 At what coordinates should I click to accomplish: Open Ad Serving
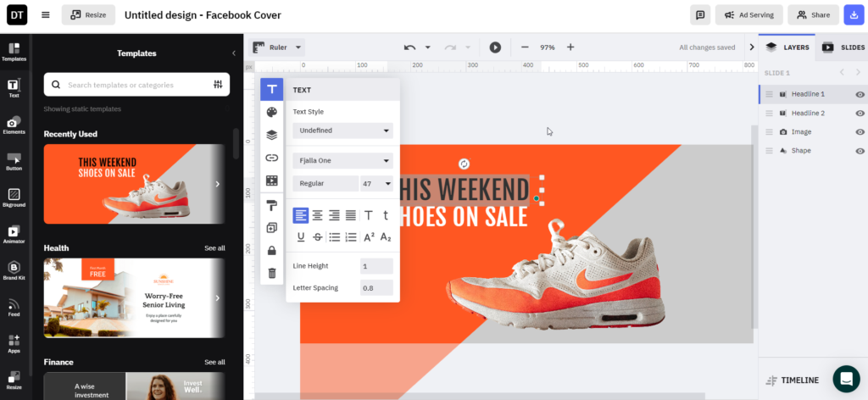[749, 15]
